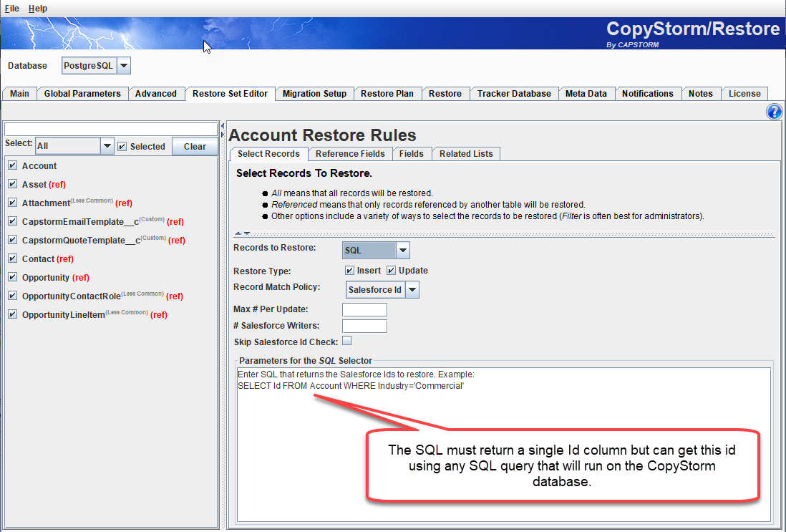Click the Clear button

(x=195, y=146)
